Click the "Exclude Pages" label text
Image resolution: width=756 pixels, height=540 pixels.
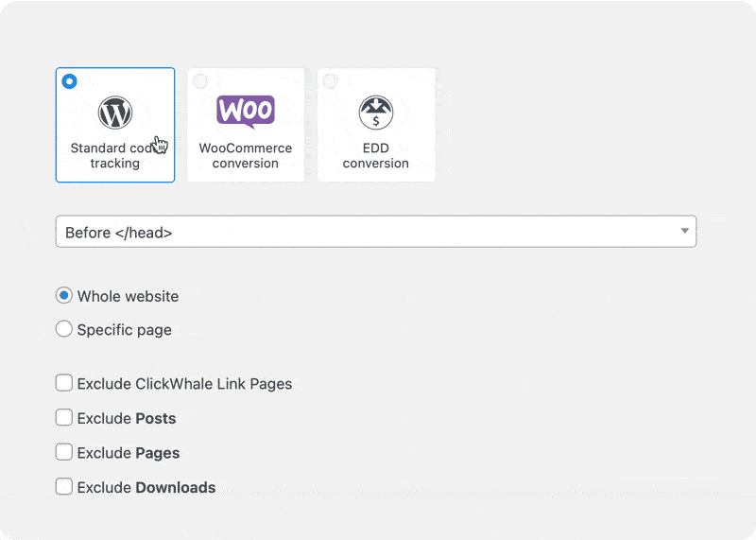(x=129, y=453)
